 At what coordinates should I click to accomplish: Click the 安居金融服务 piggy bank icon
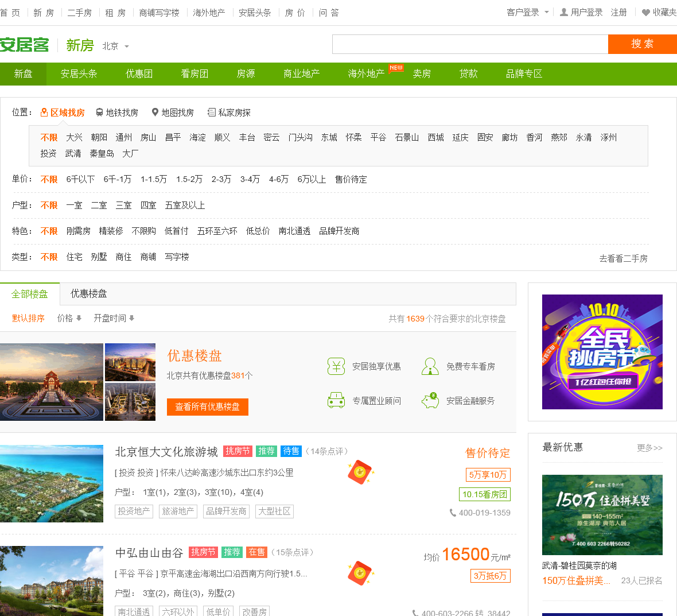(430, 401)
